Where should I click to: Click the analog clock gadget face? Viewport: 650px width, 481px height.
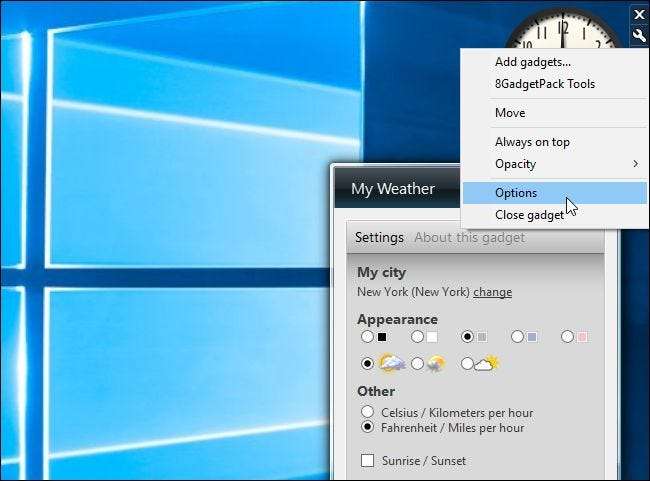point(562,31)
